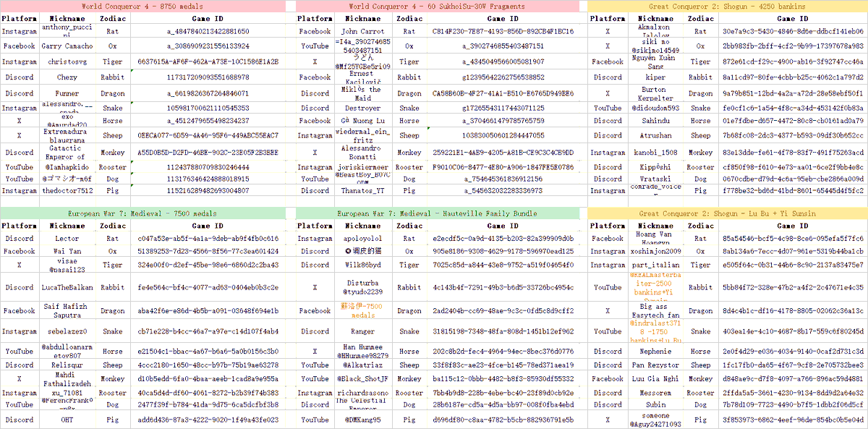Image resolution: width=868 pixels, height=429 pixels.
Task: Click nickname cell 'Nephenie'
Action: (x=655, y=352)
